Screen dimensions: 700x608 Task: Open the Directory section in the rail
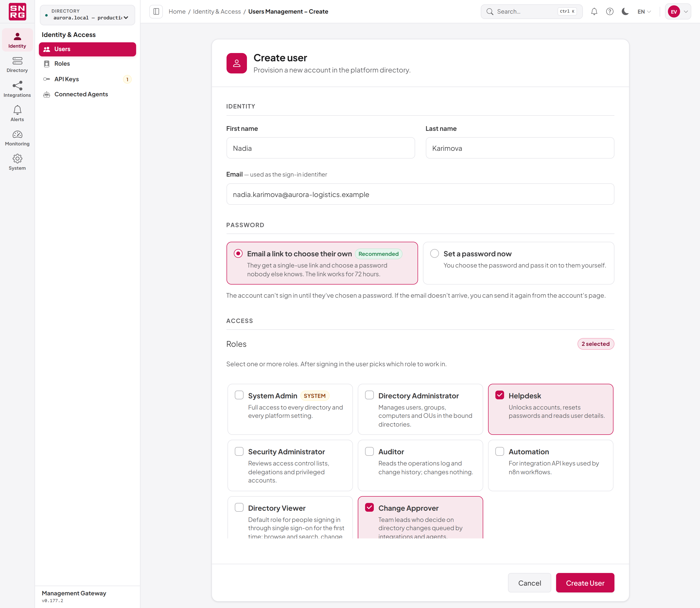(17, 64)
